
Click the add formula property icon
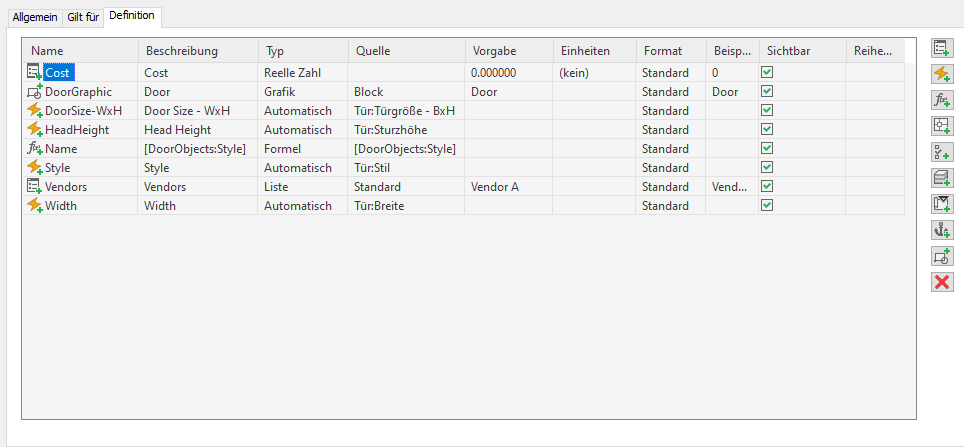[941, 100]
